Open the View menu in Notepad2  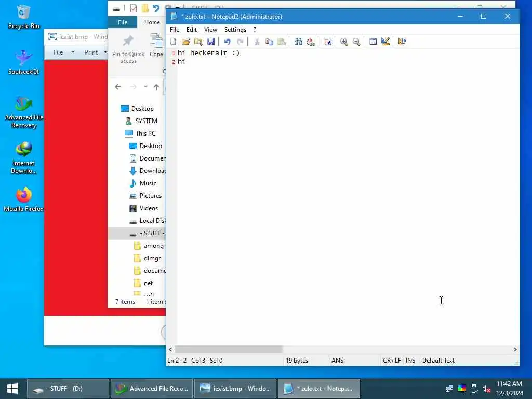coord(210,30)
